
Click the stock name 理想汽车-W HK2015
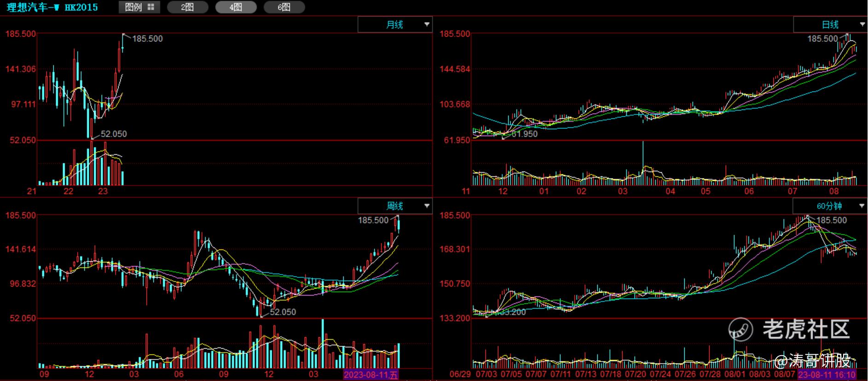pos(52,7)
